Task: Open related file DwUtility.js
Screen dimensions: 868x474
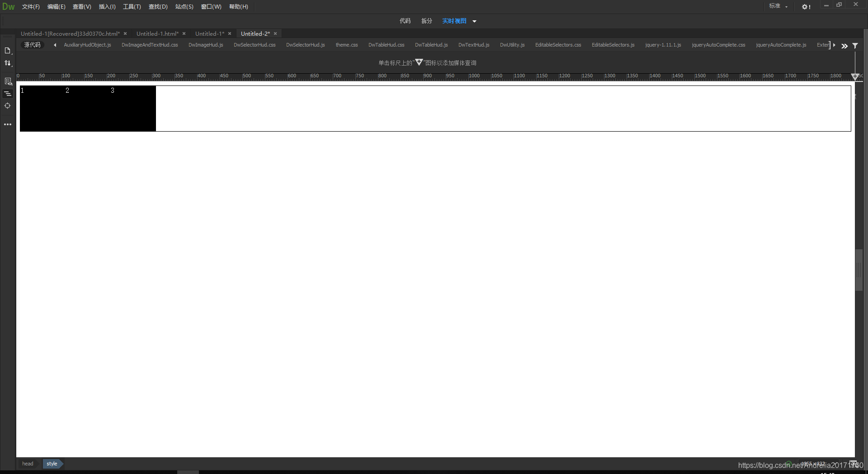Action: [x=512, y=45]
